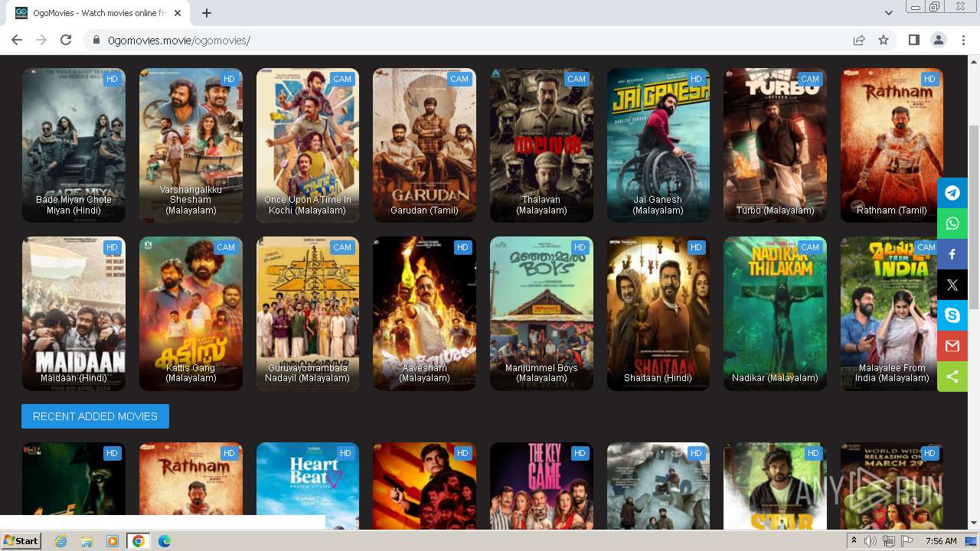The width and height of the screenshot is (980, 551).
Task: Expand tab search chevron
Action: pos(889,13)
